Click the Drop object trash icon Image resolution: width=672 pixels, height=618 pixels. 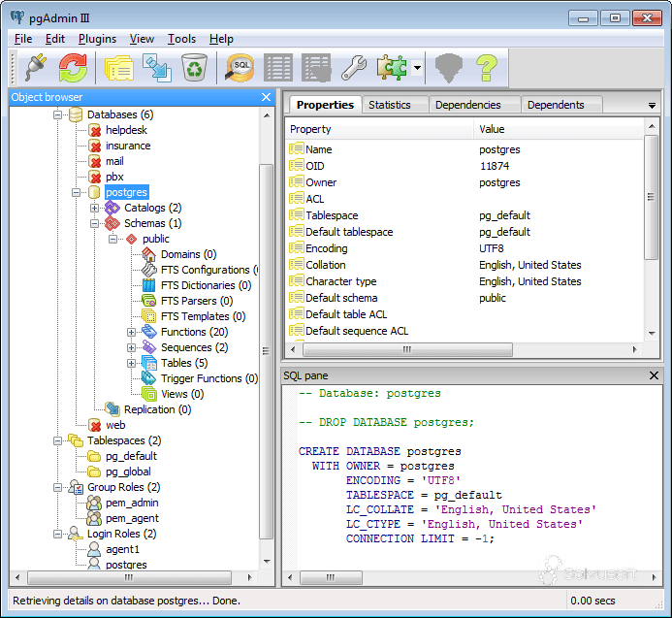pos(194,67)
